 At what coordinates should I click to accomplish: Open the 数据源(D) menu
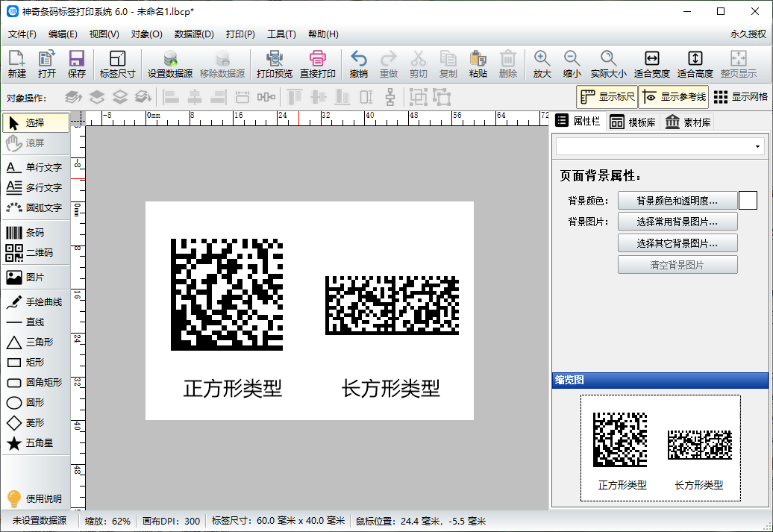(x=194, y=34)
